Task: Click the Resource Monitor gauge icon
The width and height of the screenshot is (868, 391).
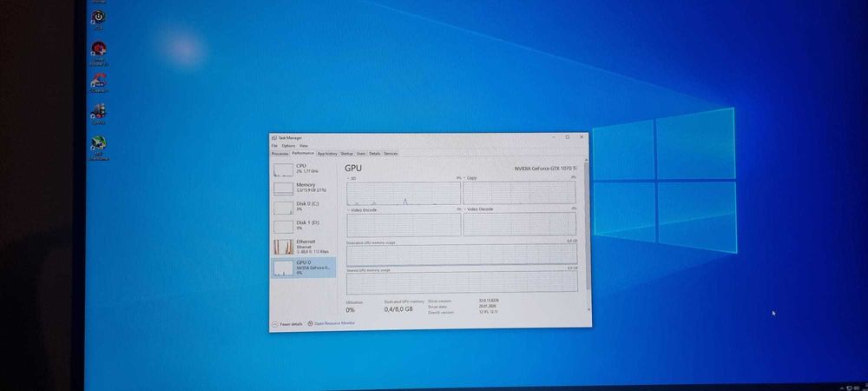Action: click(x=310, y=323)
